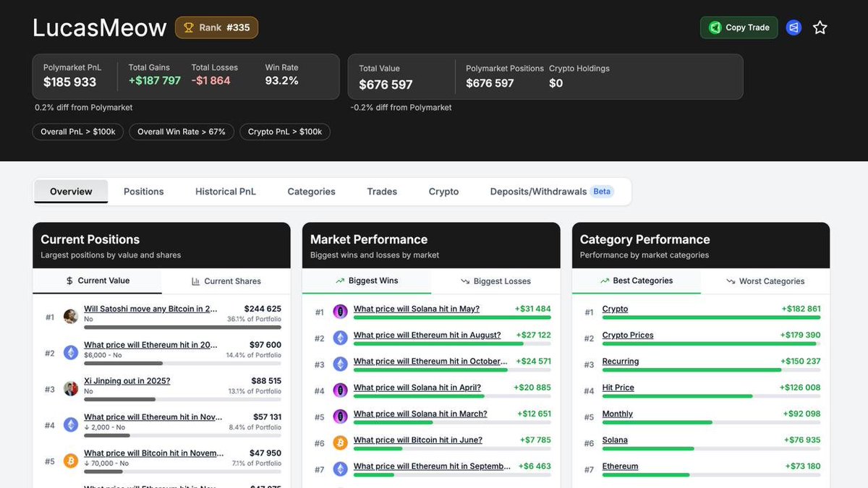The image size is (868, 488).
Task: Switch to the Categories tab
Action: [x=312, y=192]
